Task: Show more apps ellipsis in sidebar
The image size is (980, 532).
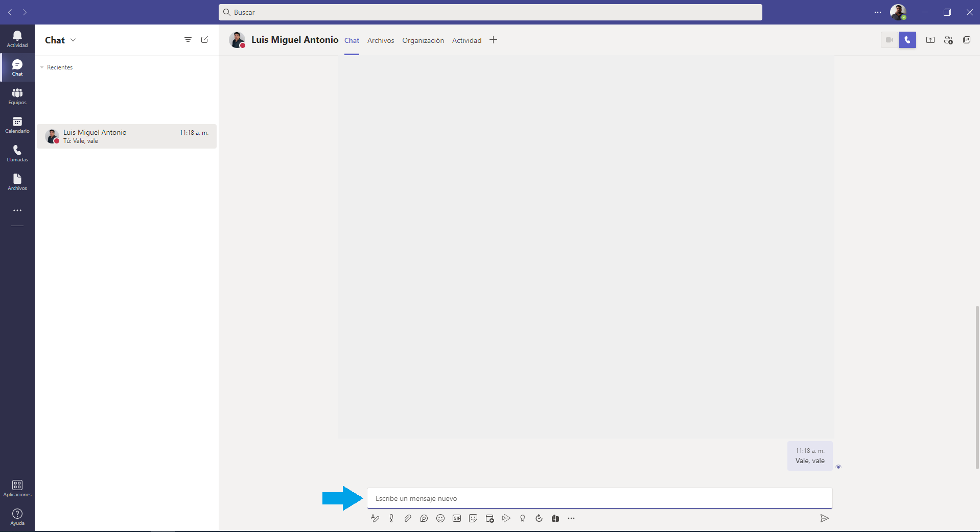Action: coord(17,210)
